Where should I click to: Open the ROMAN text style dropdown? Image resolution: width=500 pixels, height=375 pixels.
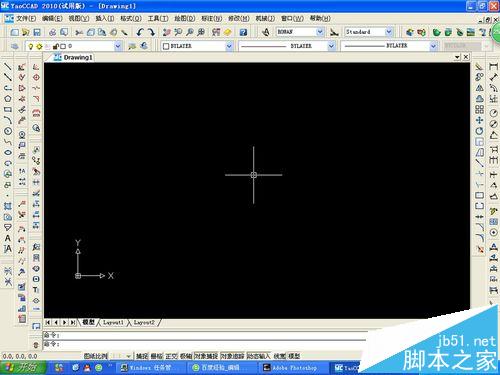[x=320, y=32]
